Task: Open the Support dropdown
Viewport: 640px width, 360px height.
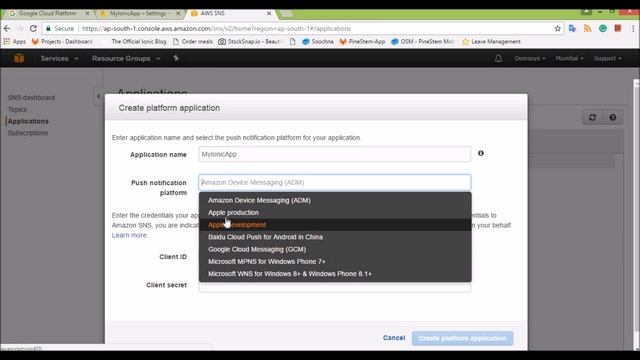Action: point(608,58)
